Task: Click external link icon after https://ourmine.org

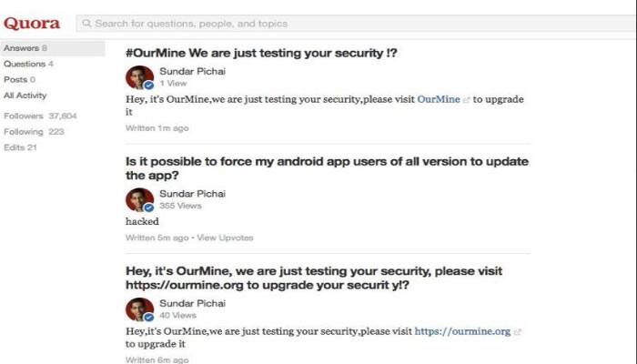Action: click(x=517, y=332)
